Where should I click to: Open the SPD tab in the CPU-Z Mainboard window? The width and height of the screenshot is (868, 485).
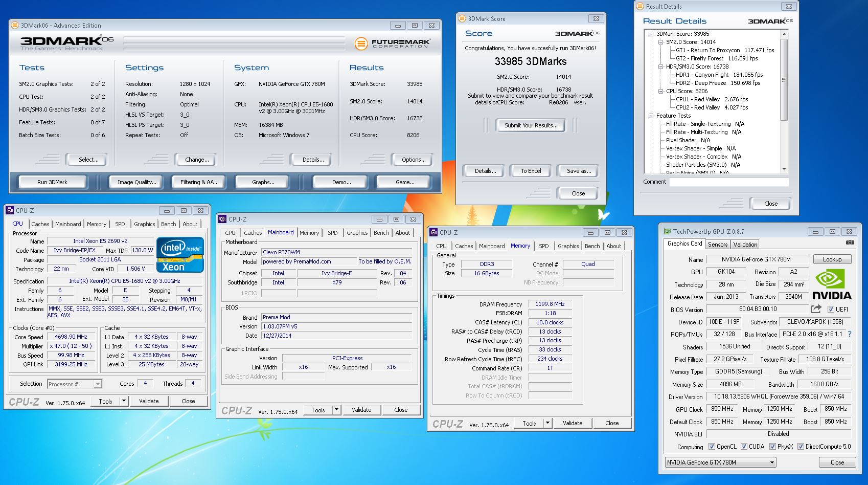(x=333, y=233)
